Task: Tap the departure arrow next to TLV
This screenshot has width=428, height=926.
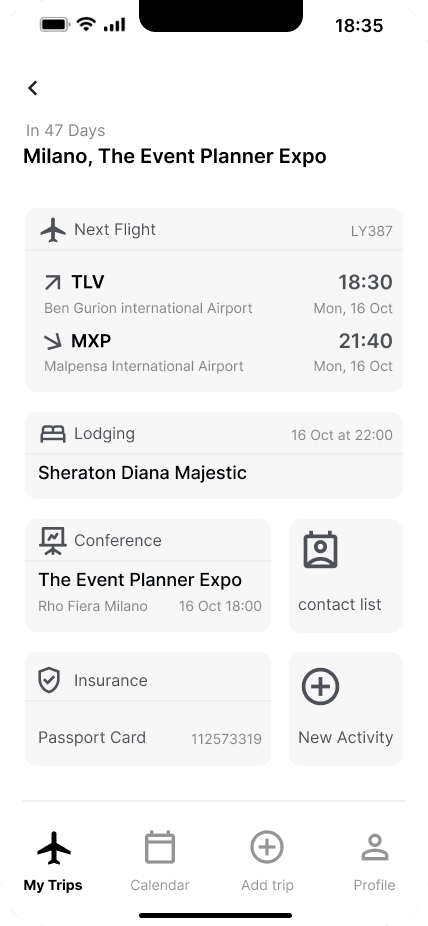Action: pyautogui.click(x=53, y=283)
